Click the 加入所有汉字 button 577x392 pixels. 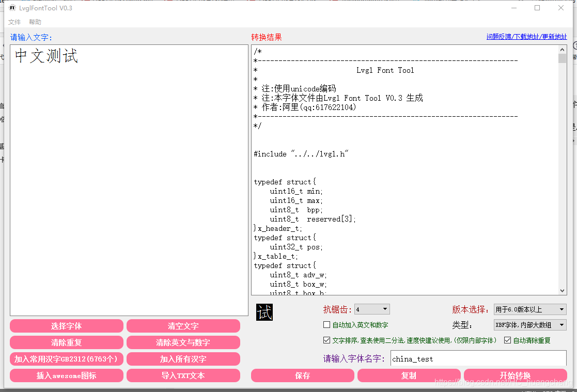click(x=183, y=359)
